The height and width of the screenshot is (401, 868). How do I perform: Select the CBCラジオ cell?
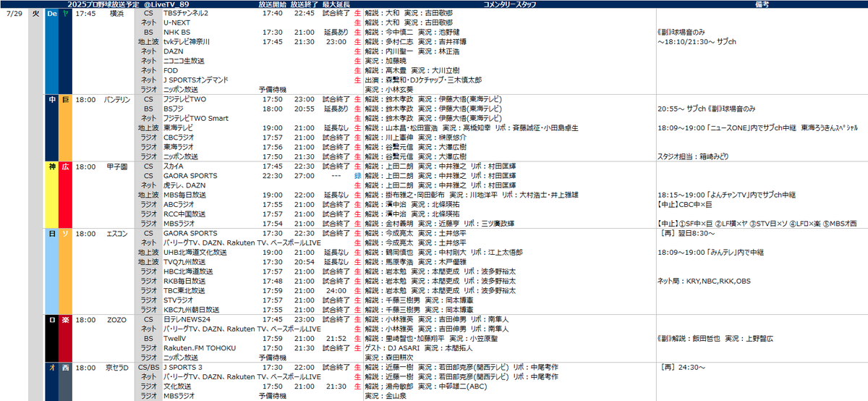click(179, 136)
